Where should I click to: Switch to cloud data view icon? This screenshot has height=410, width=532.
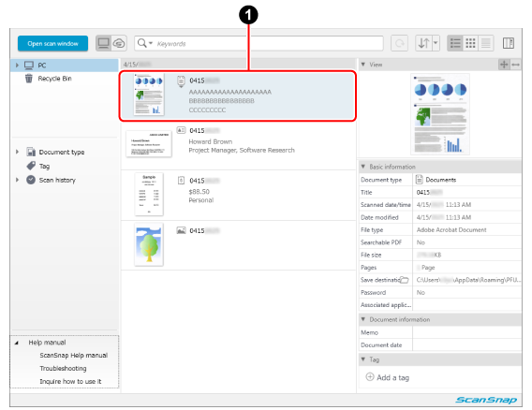[x=119, y=43]
